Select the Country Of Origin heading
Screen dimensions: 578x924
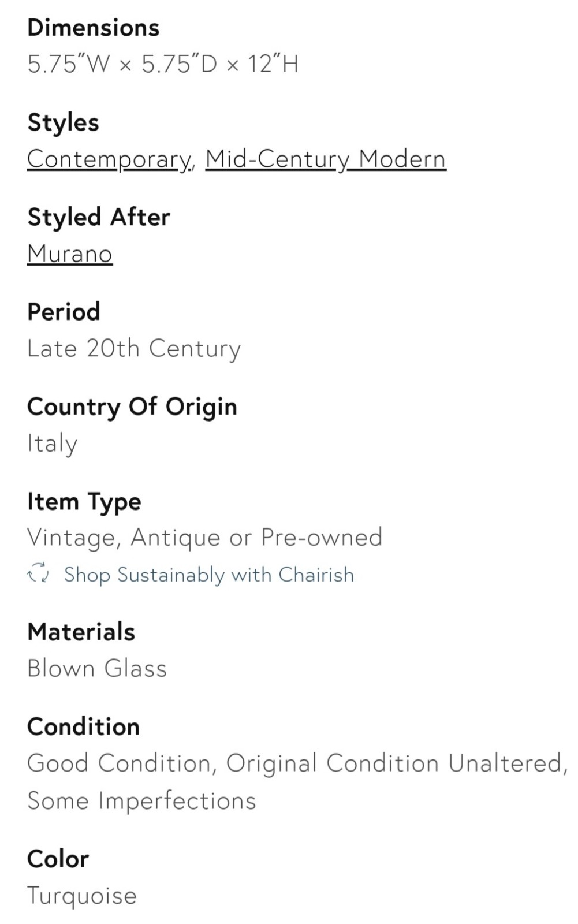click(132, 407)
